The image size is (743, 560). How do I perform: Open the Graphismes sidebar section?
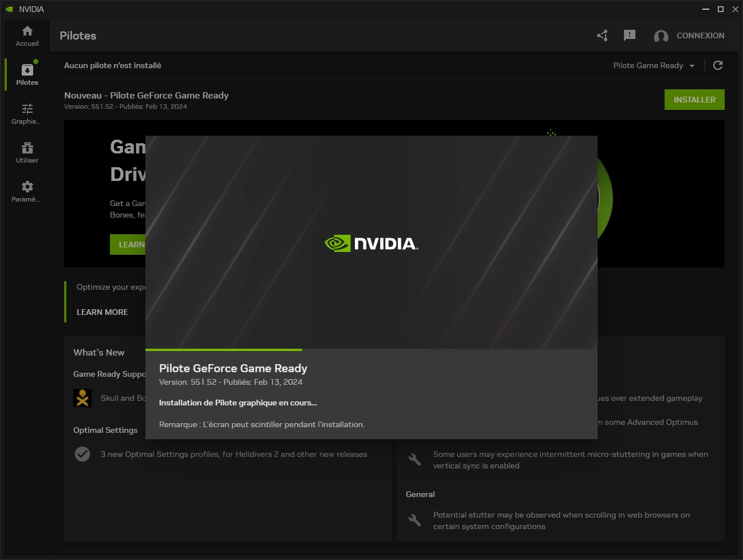(x=27, y=113)
